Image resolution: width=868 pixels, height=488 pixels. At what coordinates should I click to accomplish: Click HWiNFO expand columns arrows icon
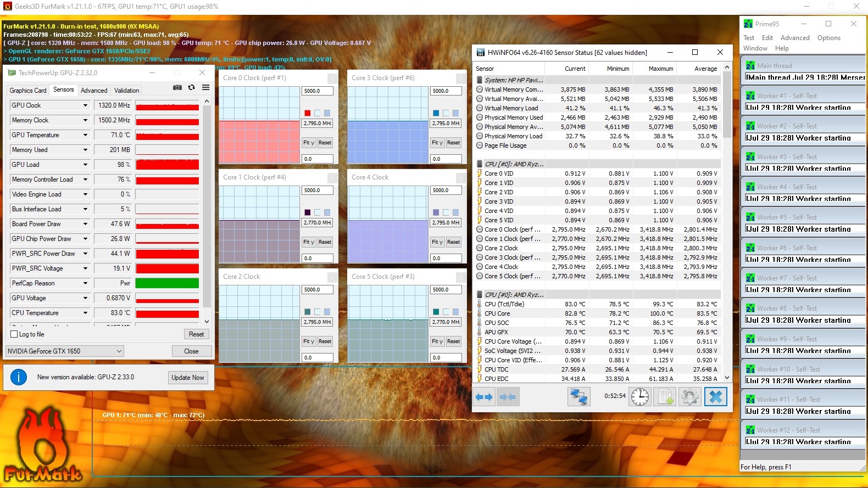[x=484, y=397]
